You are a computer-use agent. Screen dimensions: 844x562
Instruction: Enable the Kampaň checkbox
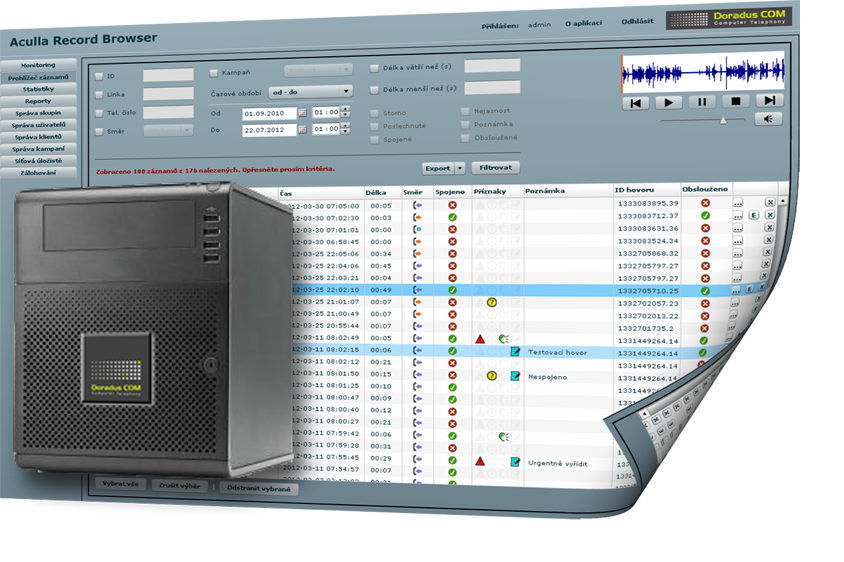pos(214,73)
